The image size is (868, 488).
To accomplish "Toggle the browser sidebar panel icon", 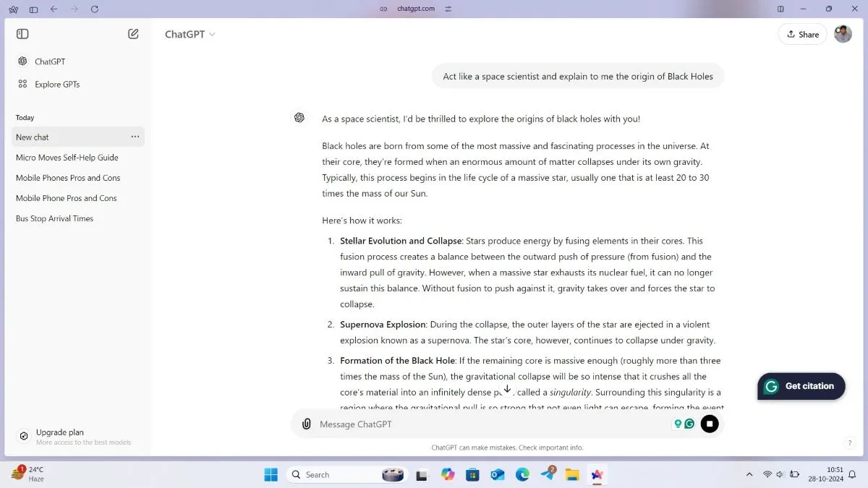I will click(x=33, y=9).
